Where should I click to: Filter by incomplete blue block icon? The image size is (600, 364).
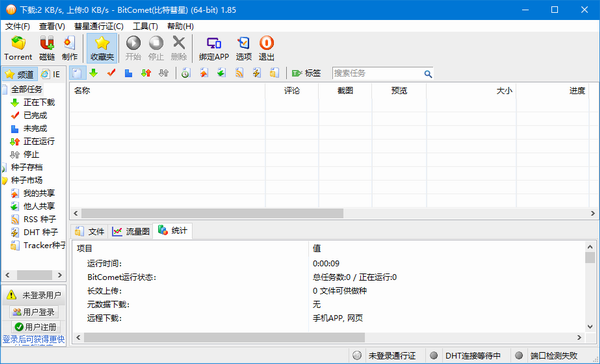point(129,73)
